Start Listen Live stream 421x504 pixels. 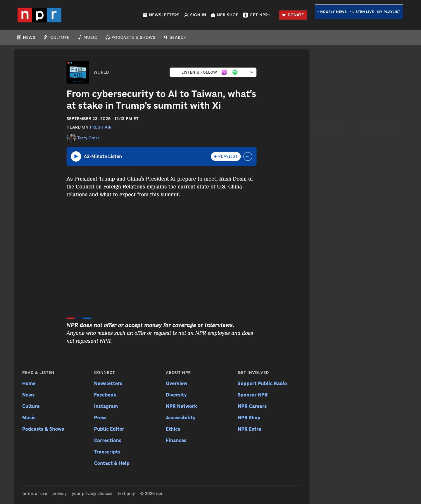pyautogui.click(x=362, y=12)
